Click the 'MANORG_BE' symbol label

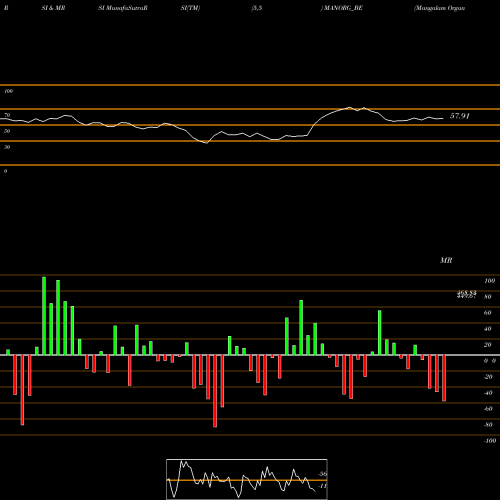click(x=343, y=8)
